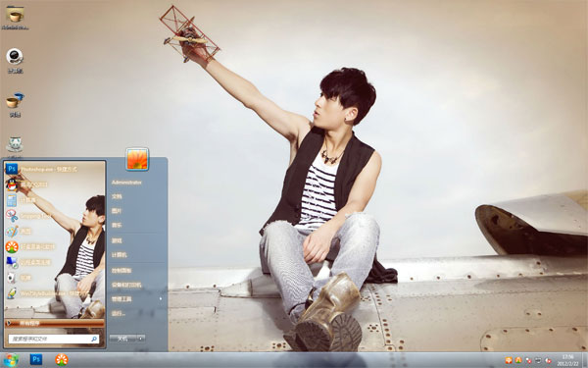Open Photoshop from the taskbar
This screenshot has height=368, width=588.
36,360
